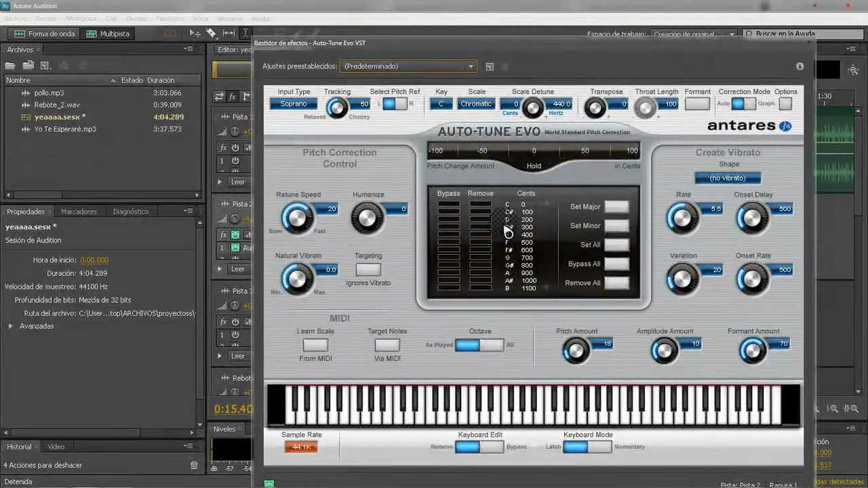
Task: Click the save preset icon beside presets dropdown
Action: click(x=490, y=66)
